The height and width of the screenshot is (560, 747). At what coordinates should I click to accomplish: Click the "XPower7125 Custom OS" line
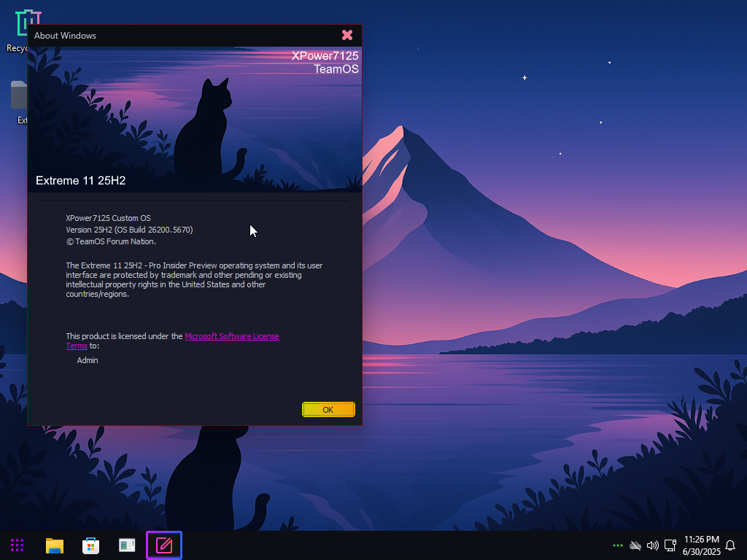click(x=108, y=218)
